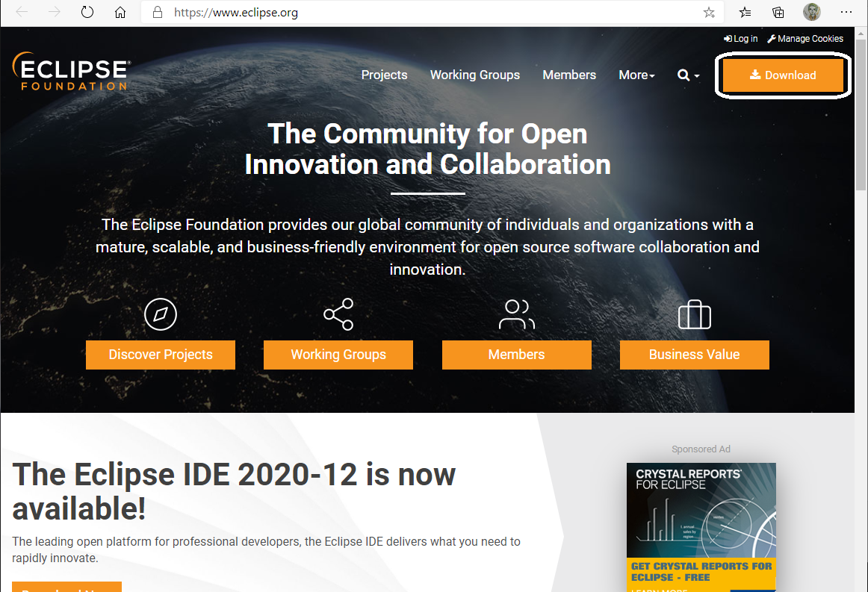
Task: Open the Manage Cookies link
Action: click(805, 39)
